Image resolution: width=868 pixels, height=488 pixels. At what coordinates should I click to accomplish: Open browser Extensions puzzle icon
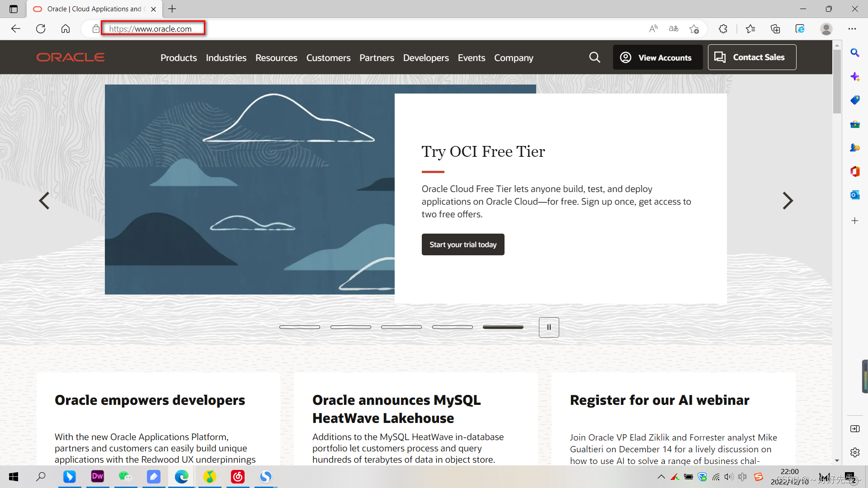(723, 29)
